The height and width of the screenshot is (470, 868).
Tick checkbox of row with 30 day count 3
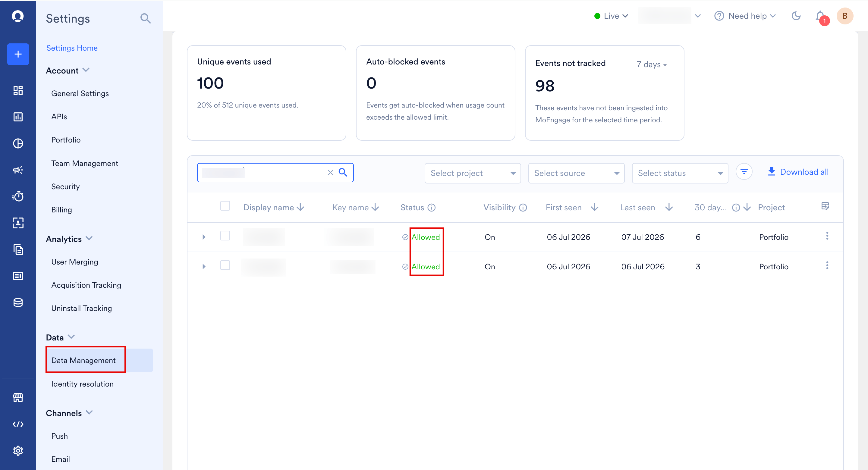225,265
